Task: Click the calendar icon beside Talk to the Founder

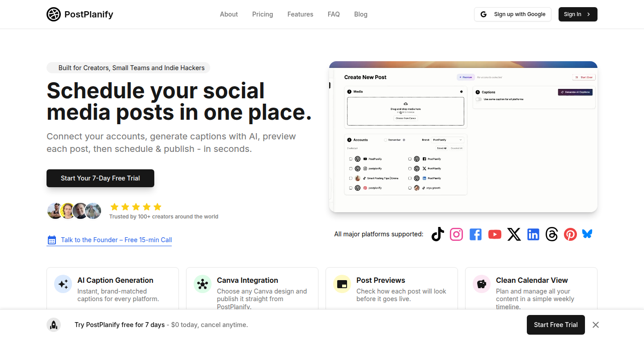Action: click(x=52, y=240)
